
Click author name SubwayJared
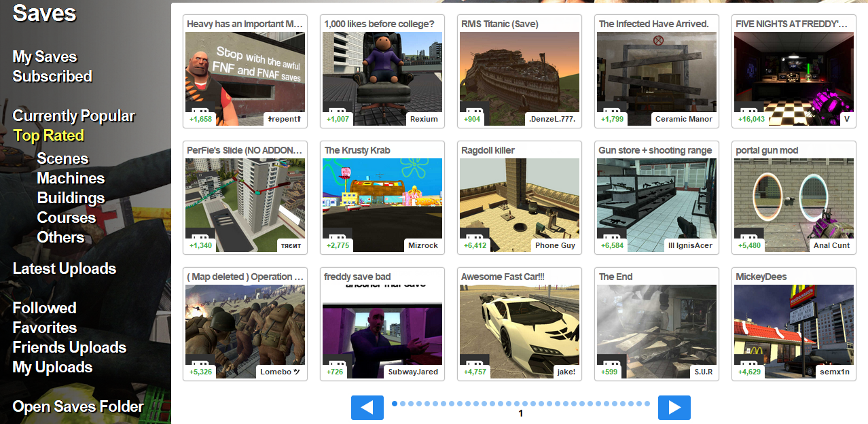(413, 372)
